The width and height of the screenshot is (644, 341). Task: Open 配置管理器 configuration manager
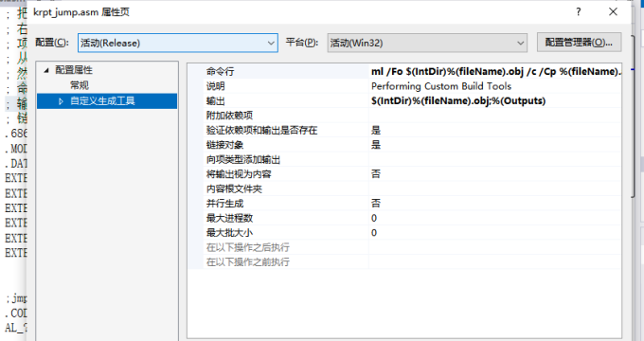click(579, 43)
